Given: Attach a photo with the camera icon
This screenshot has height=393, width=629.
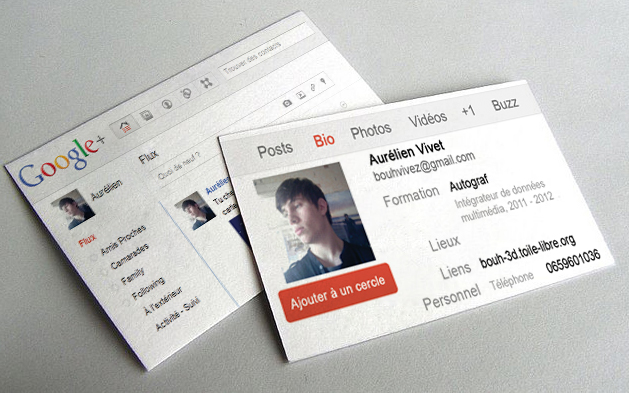Looking at the screenshot, I should (x=287, y=103).
